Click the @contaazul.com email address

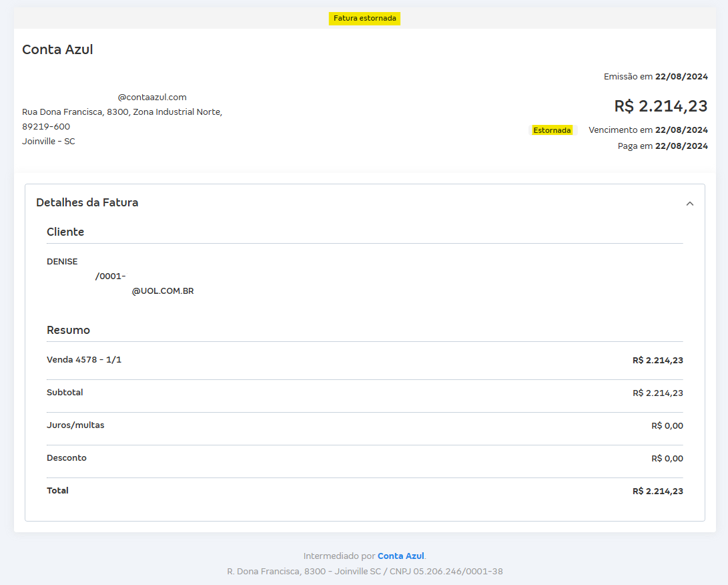pyautogui.click(x=152, y=97)
